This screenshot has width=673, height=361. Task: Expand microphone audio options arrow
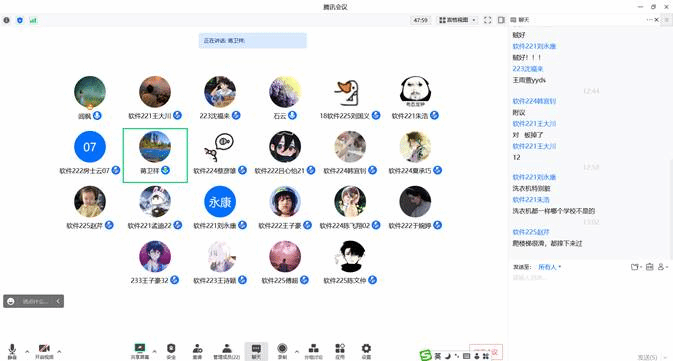tap(27, 352)
